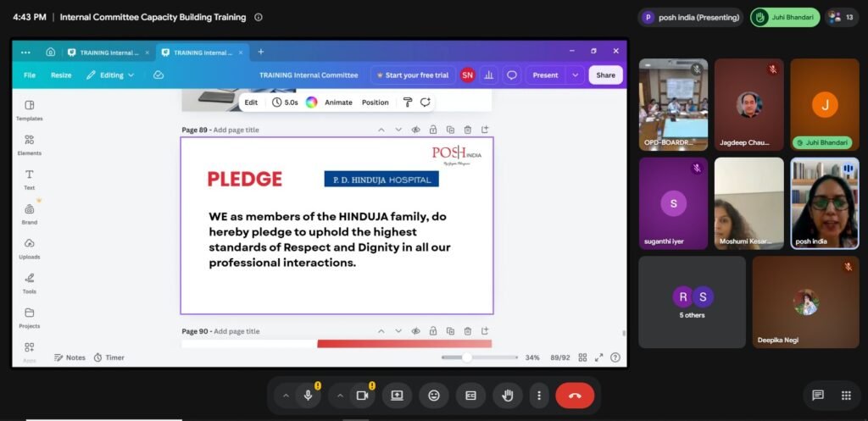Open the three dots app menu
The image size is (868, 421).
(x=25, y=52)
